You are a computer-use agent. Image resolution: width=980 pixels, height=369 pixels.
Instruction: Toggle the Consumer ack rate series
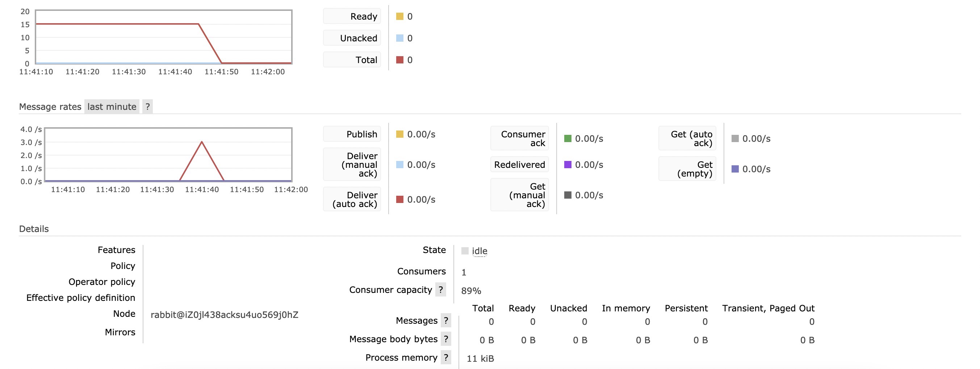520,138
